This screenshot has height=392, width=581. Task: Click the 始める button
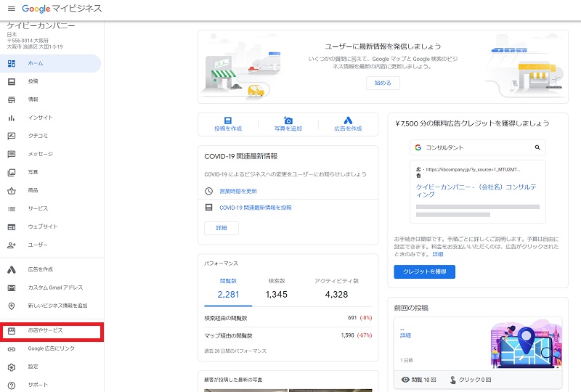(383, 83)
